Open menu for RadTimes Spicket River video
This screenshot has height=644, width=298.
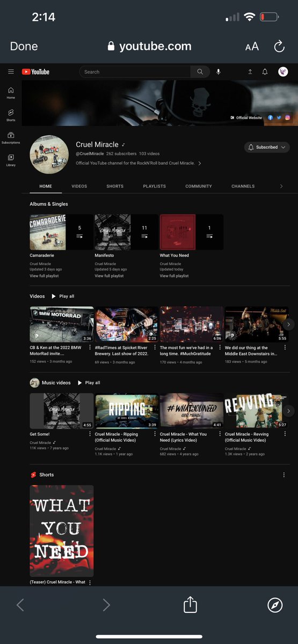(x=155, y=348)
